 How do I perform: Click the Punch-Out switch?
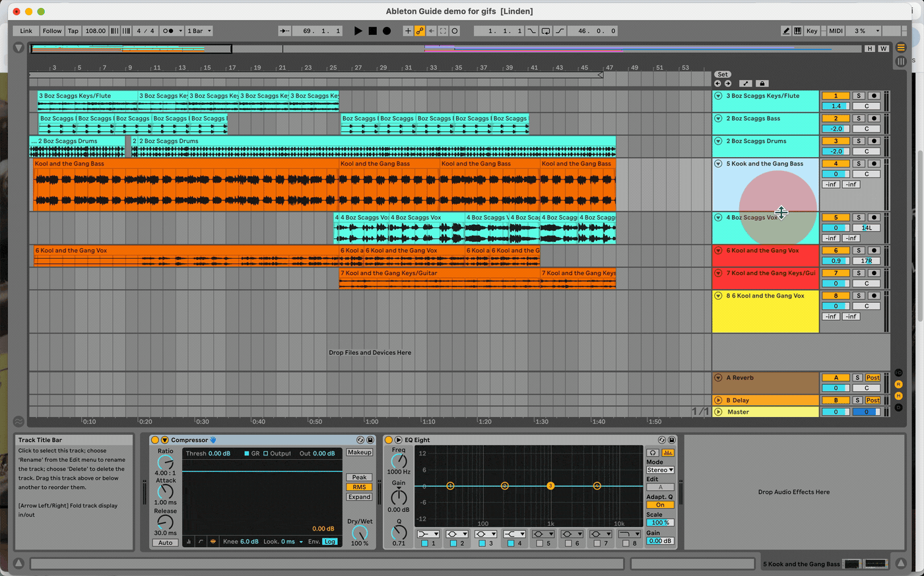(x=560, y=31)
